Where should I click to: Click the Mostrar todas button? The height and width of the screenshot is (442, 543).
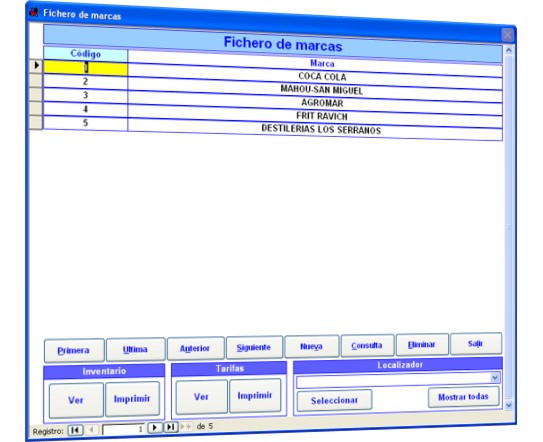463,397
